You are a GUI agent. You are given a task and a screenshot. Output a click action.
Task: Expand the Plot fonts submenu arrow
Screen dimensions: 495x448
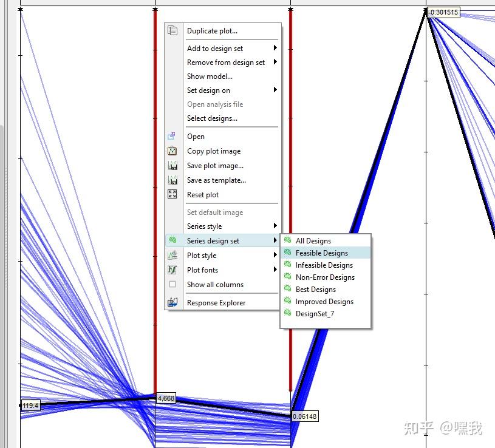point(275,269)
